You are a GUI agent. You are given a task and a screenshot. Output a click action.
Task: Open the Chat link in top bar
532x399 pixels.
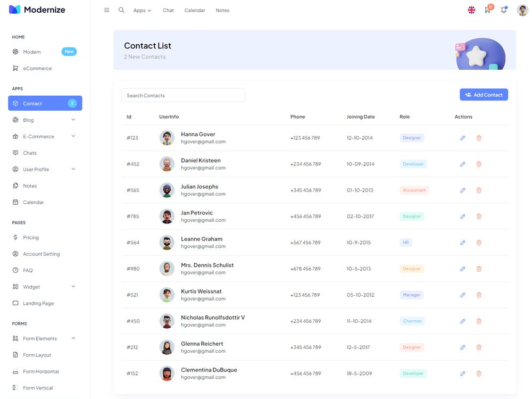(x=168, y=11)
